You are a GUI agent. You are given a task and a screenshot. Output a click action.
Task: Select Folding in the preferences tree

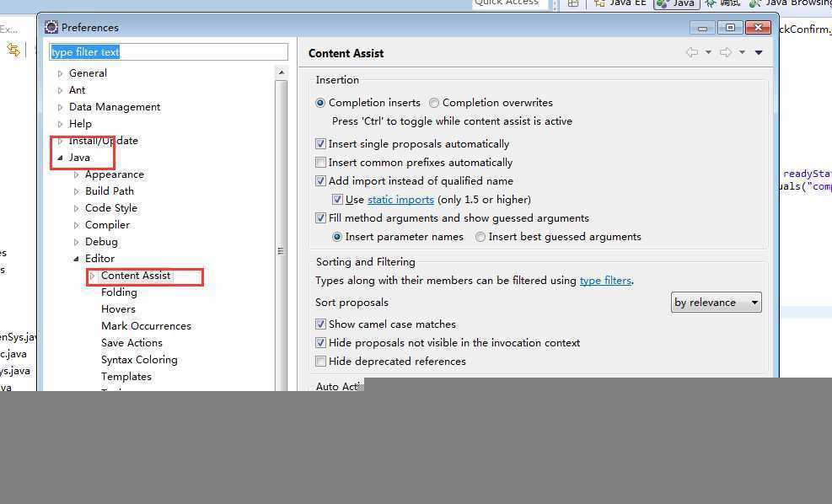[119, 292]
